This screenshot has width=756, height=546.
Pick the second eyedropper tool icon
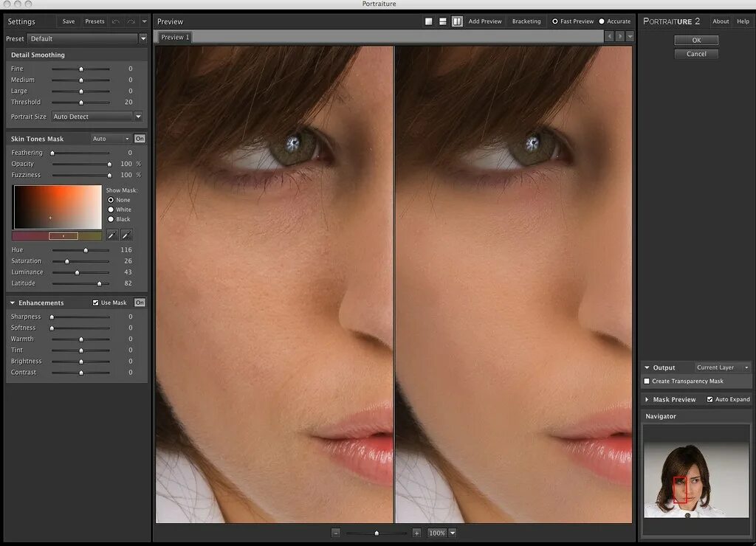pyautogui.click(x=126, y=235)
